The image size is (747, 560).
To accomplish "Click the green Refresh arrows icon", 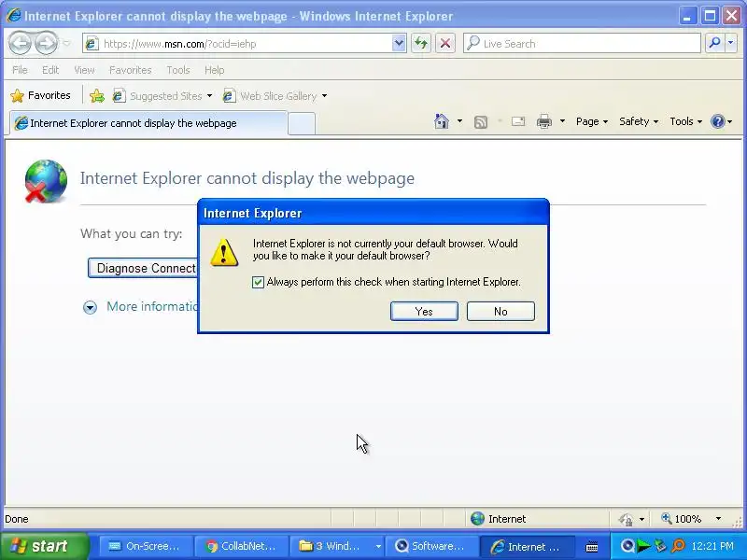I will pos(421,43).
